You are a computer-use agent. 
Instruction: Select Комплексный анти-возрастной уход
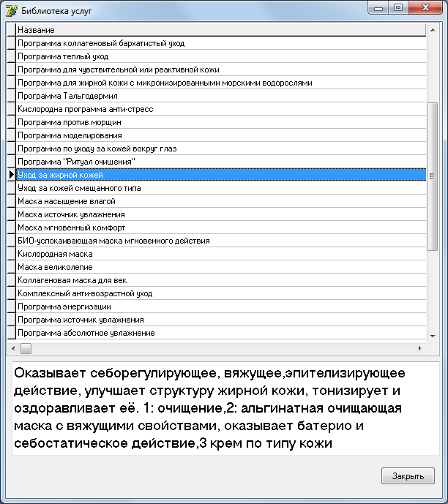(x=221, y=293)
